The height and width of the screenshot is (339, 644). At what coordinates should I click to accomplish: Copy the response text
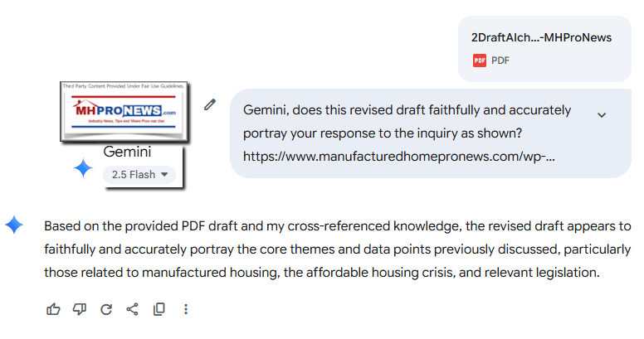coord(159,309)
